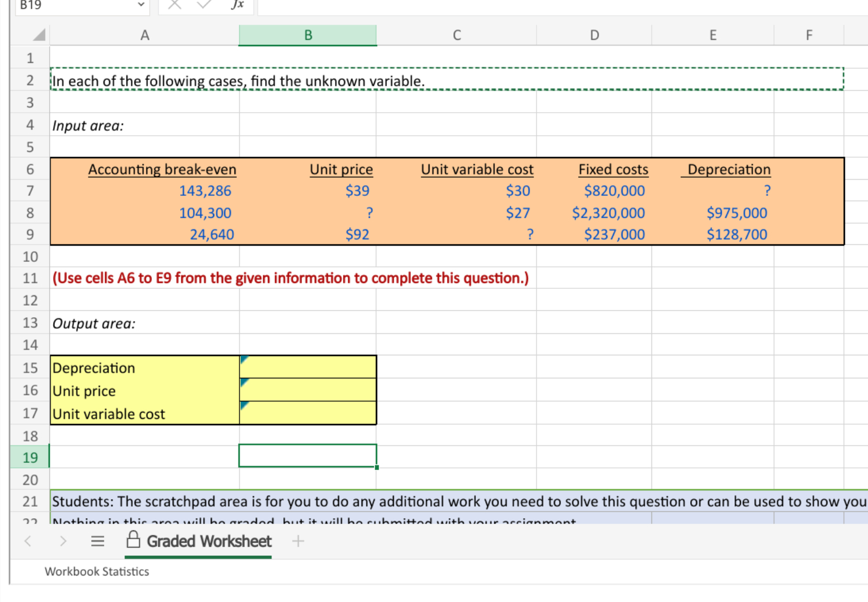Screen dimensions: 868x602
Task: Select column D header
Action: [594, 35]
